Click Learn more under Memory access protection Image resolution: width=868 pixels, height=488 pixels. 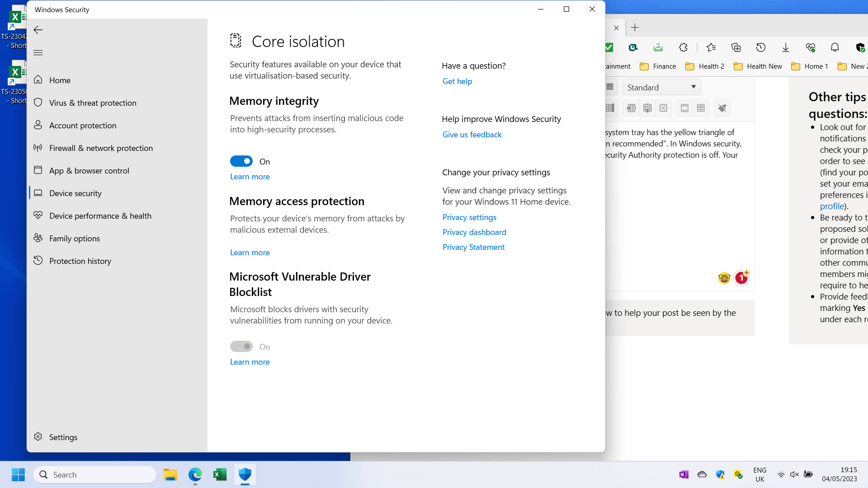pyautogui.click(x=250, y=253)
